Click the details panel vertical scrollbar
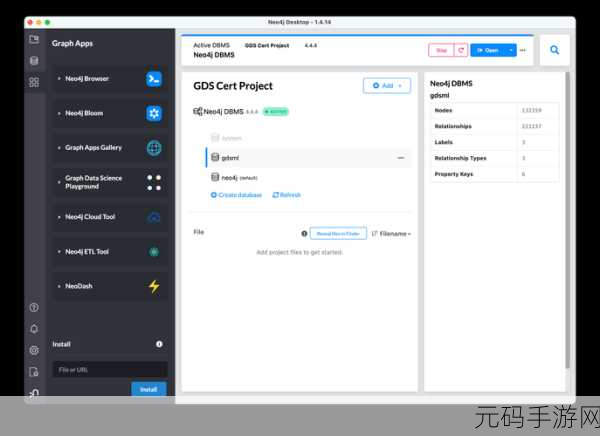Image resolution: width=600 pixels, height=436 pixels. (x=567, y=220)
